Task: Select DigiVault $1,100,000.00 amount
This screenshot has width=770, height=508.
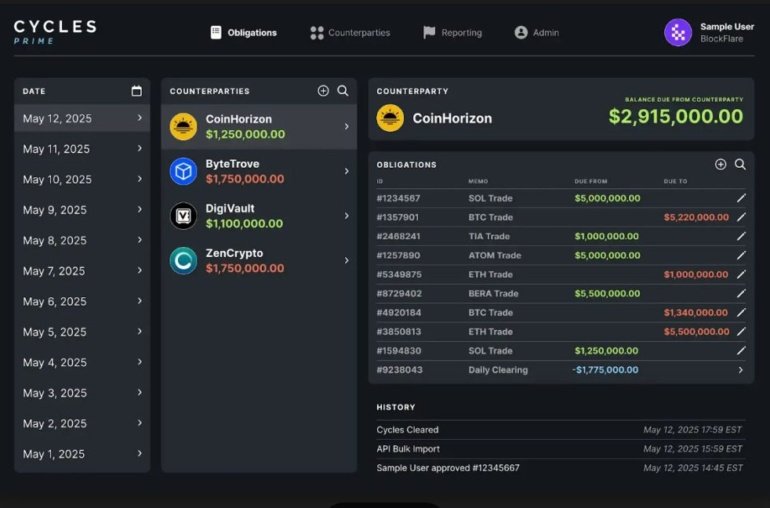Action: coord(245,224)
